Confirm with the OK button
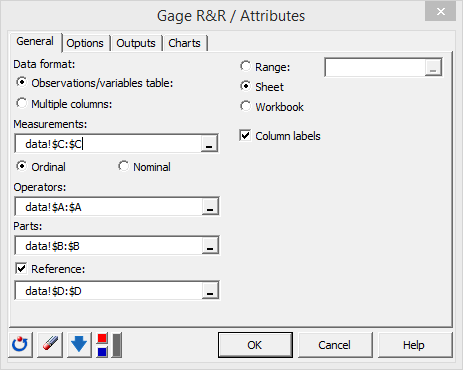Image resolution: width=463 pixels, height=370 pixels. point(255,345)
